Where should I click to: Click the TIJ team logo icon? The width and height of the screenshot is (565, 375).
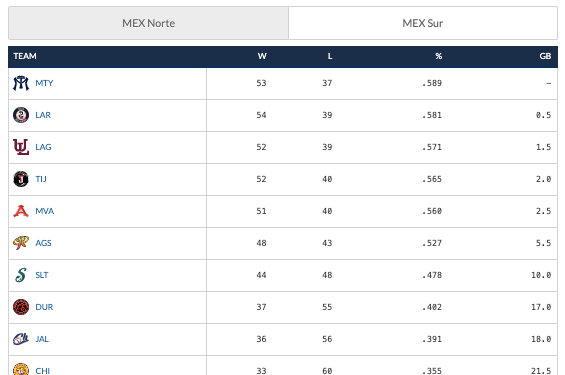(x=21, y=179)
